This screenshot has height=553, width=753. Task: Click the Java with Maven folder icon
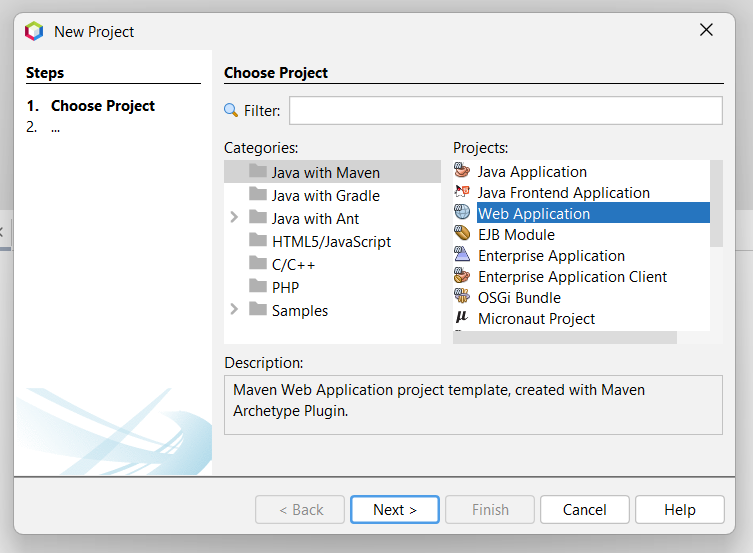point(258,171)
